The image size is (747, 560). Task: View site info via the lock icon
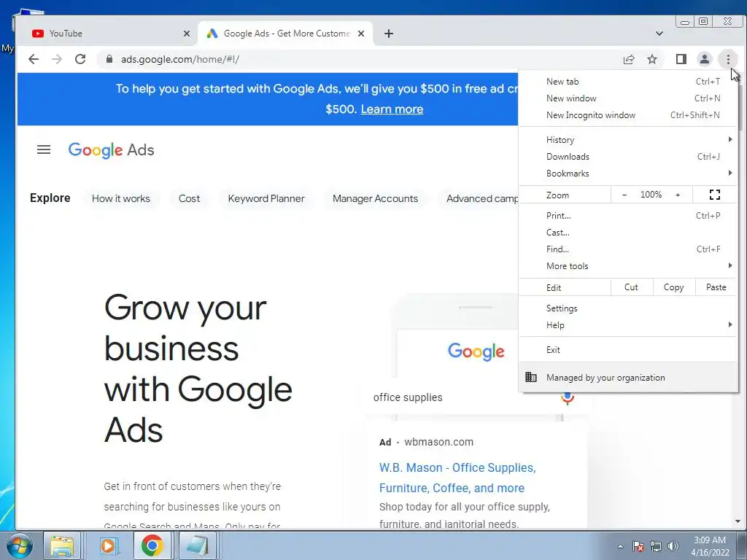[109, 59]
